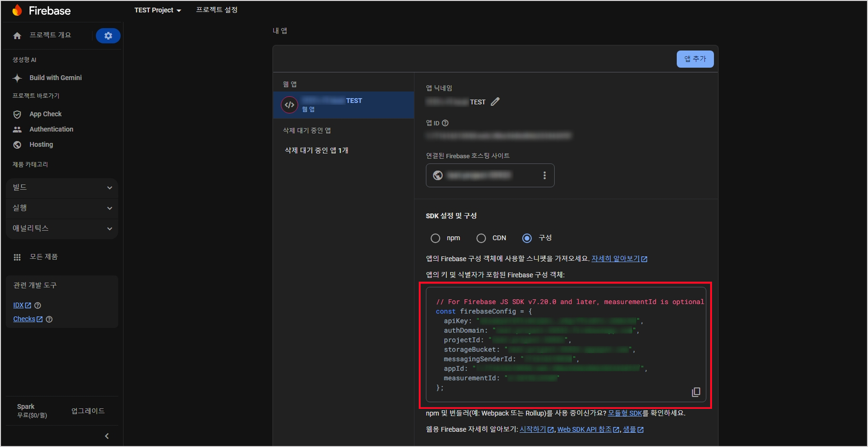Screen dimensions: 868x447
Task: Expand the 애널리틱스 category
Action: pos(62,229)
